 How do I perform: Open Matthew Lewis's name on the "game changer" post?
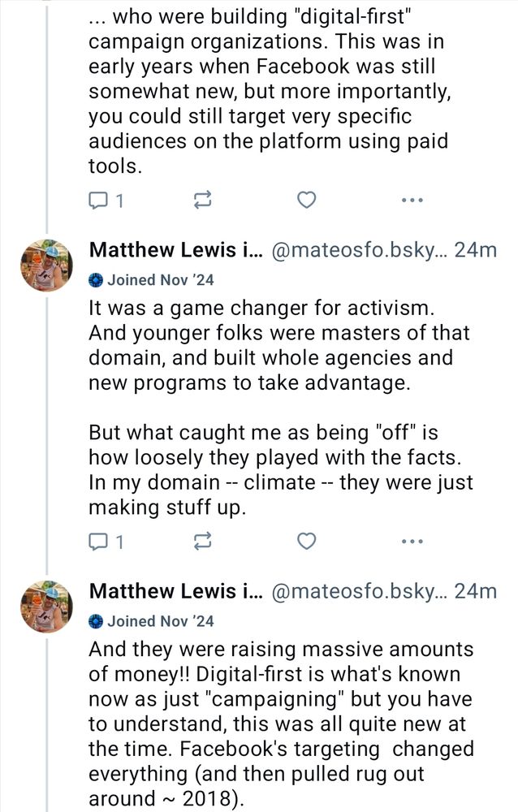[x=172, y=251]
